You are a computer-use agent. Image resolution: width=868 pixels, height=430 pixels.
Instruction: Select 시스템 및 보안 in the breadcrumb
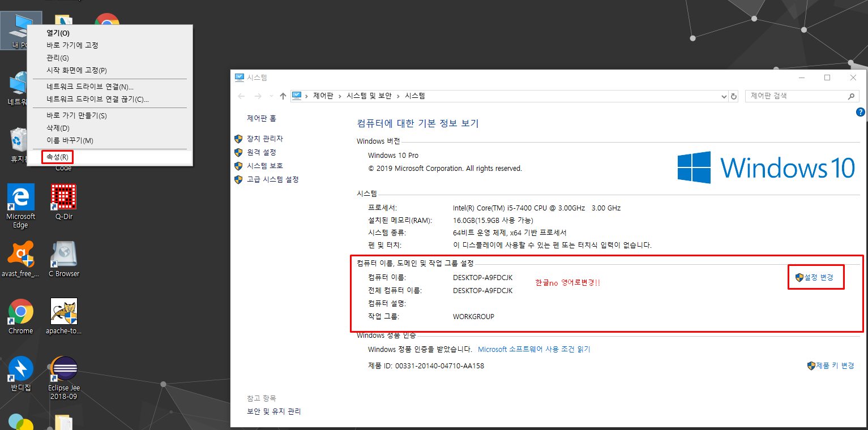coord(369,96)
